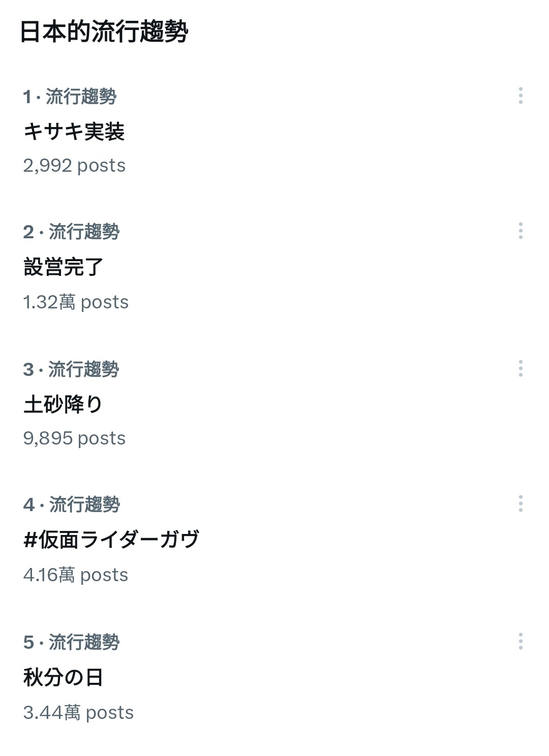This screenshot has width=549, height=756.
Task: Open the キサキ実装 trending topic
Action: coord(74,132)
